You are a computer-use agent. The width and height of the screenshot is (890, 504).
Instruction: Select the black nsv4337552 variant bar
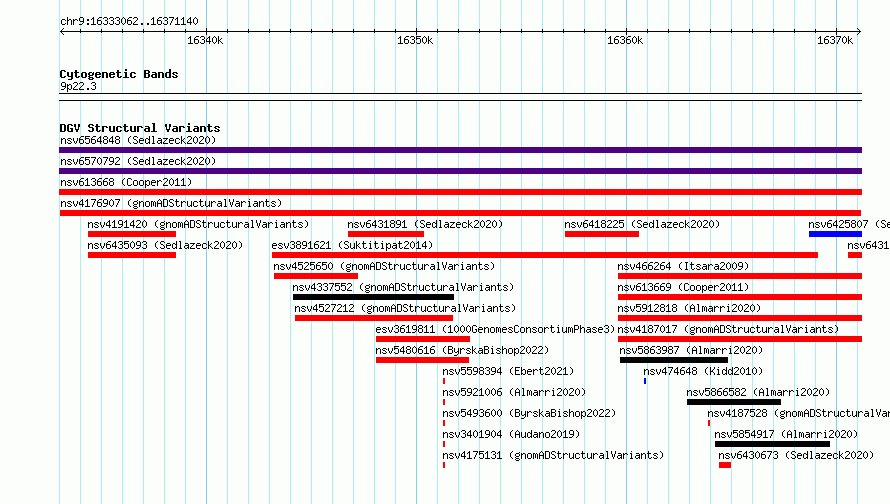(x=373, y=297)
